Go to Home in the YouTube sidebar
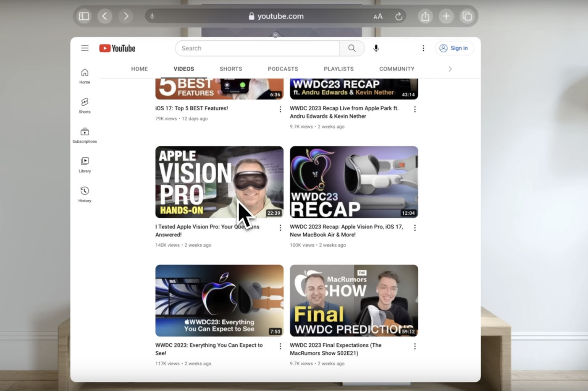This screenshot has width=588, height=391. click(x=85, y=76)
